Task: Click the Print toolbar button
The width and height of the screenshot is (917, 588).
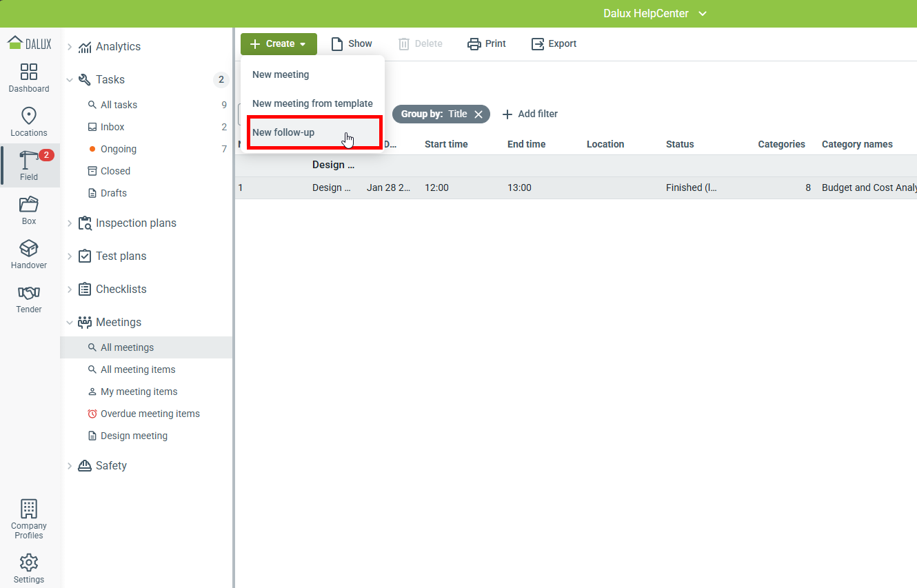Action: point(487,44)
